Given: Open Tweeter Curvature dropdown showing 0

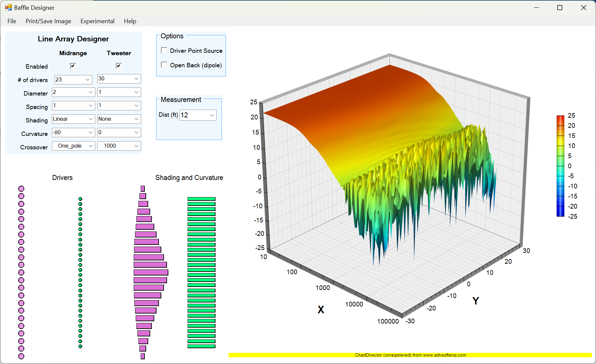Looking at the screenshot, I should [119, 133].
